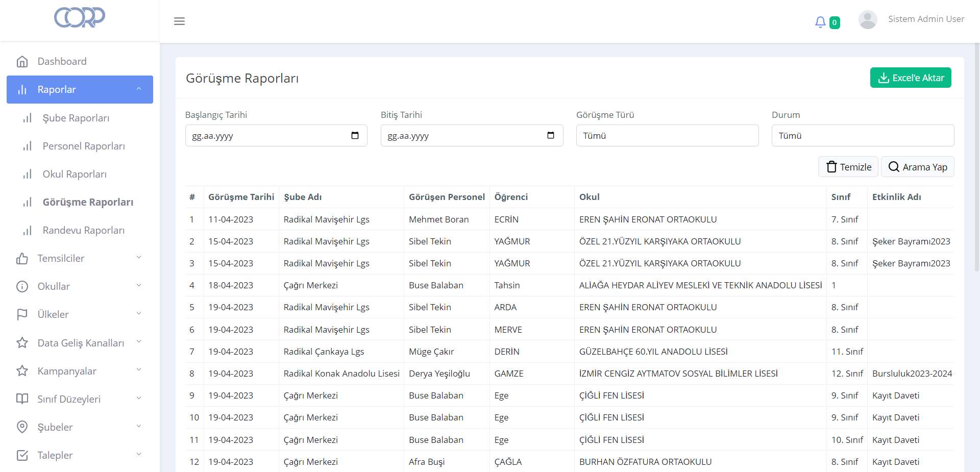Click the Dashboard home icon
Image resolution: width=980 pixels, height=472 pixels.
click(x=22, y=62)
